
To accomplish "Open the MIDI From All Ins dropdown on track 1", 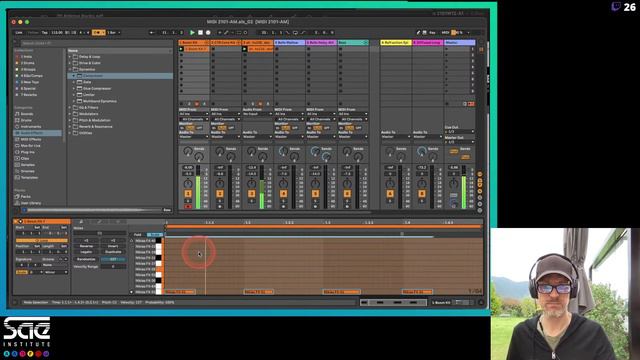I will point(194,114).
